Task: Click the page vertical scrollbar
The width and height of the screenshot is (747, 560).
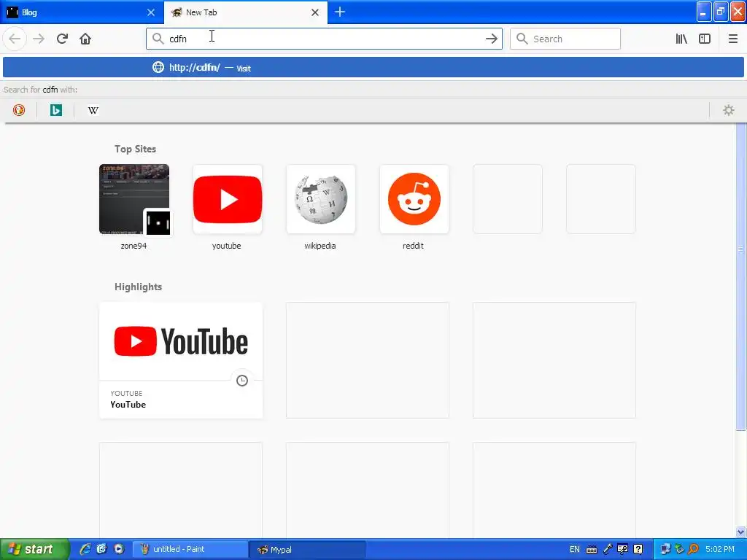Action: (x=740, y=276)
